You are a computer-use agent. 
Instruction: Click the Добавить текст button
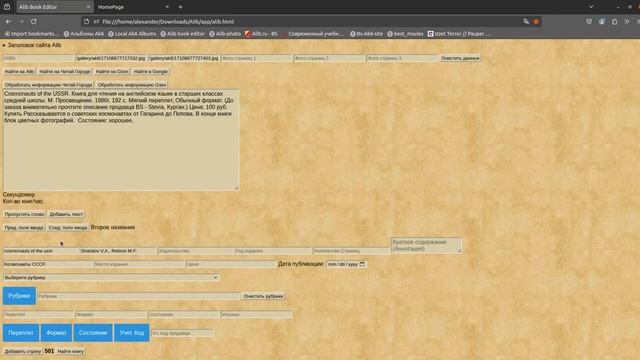click(x=66, y=214)
